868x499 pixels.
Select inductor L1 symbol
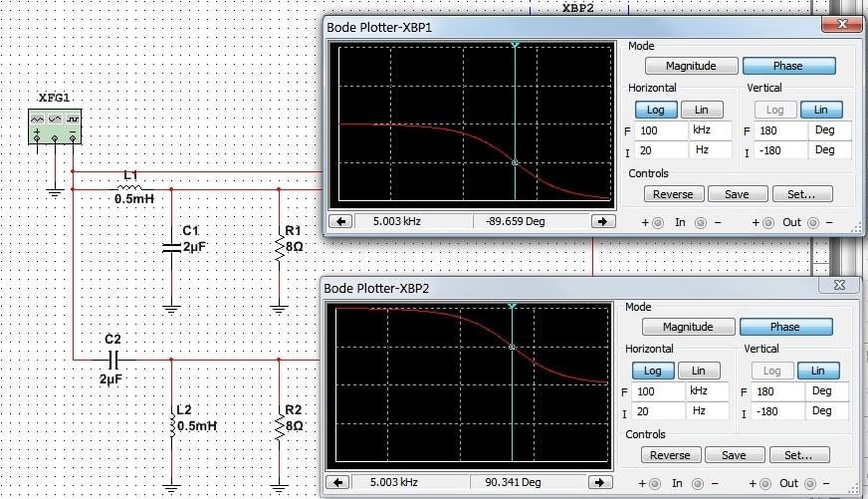[130, 188]
